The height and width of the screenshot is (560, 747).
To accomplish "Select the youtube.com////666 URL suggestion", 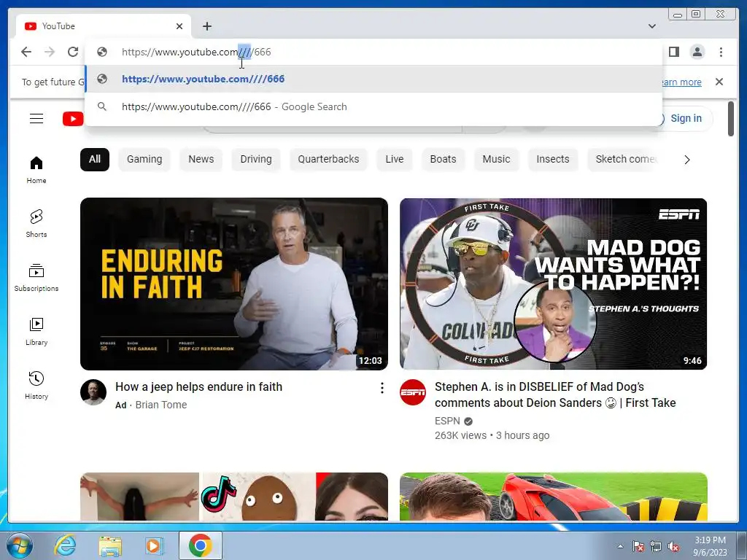I will (x=373, y=79).
